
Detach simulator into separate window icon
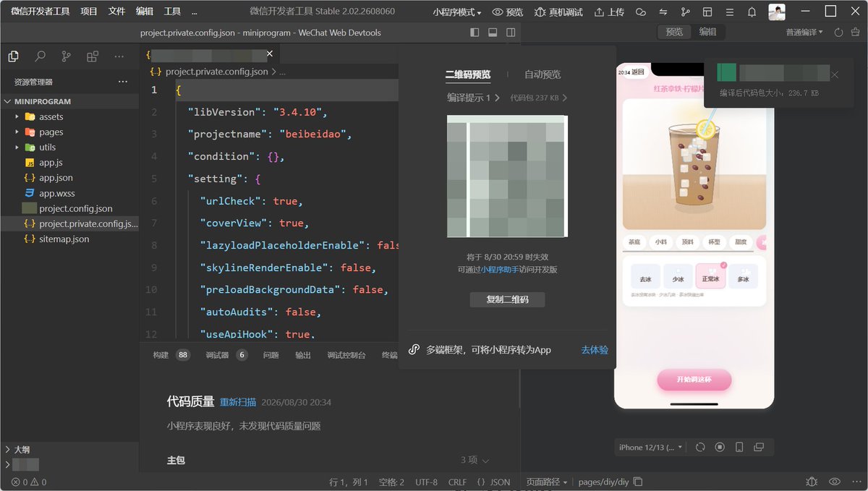click(758, 447)
